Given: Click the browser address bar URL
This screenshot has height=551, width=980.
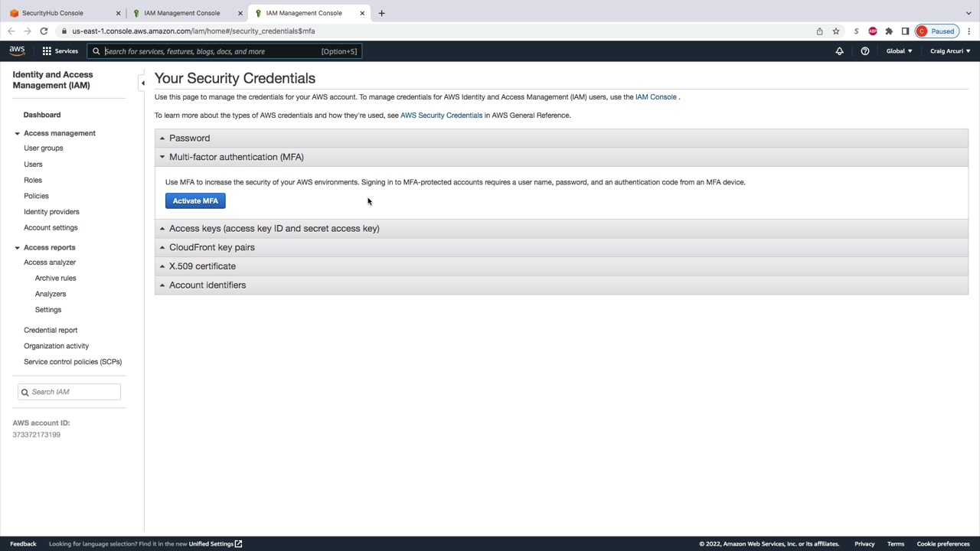Looking at the screenshot, I should [x=194, y=31].
